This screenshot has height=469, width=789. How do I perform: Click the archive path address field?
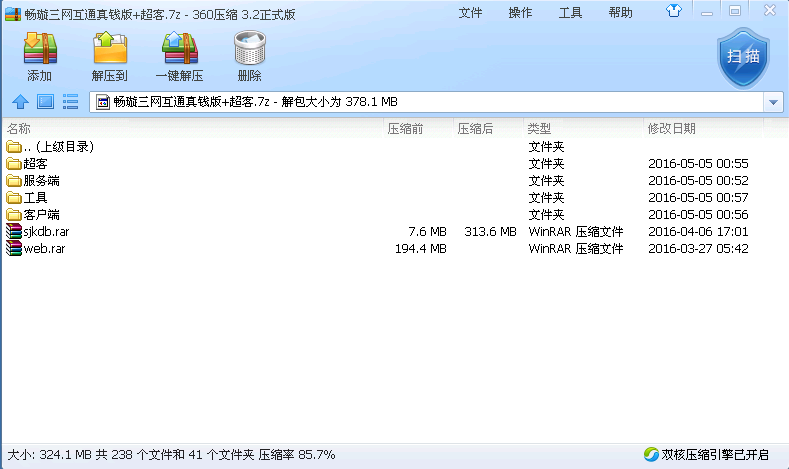coord(430,102)
